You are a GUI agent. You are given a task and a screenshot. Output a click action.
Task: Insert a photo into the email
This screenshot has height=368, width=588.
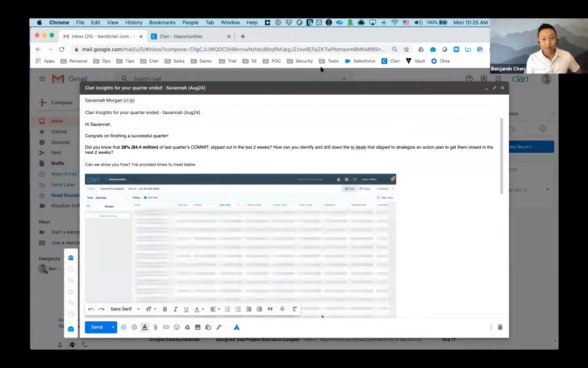198,327
